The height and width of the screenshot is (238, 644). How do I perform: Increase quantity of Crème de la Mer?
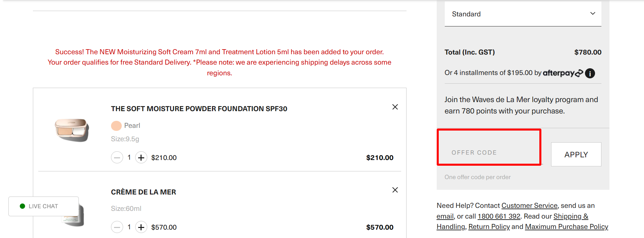141,227
